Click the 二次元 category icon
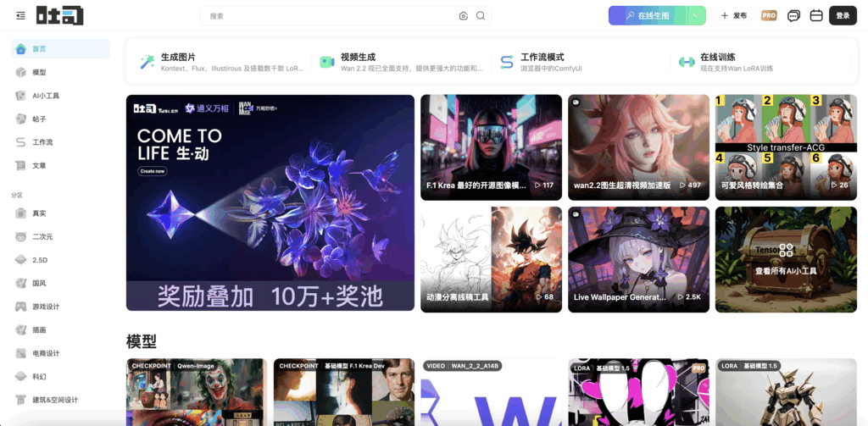 pos(21,237)
